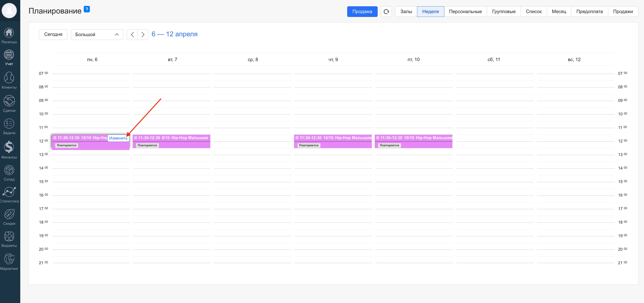Switch to the Залы view tab

click(x=406, y=11)
